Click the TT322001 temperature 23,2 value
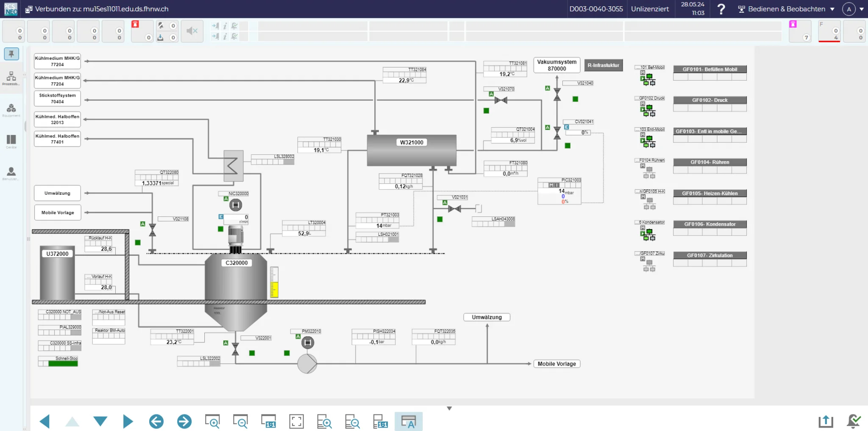Image resolution: width=868 pixels, height=431 pixels. [x=173, y=342]
